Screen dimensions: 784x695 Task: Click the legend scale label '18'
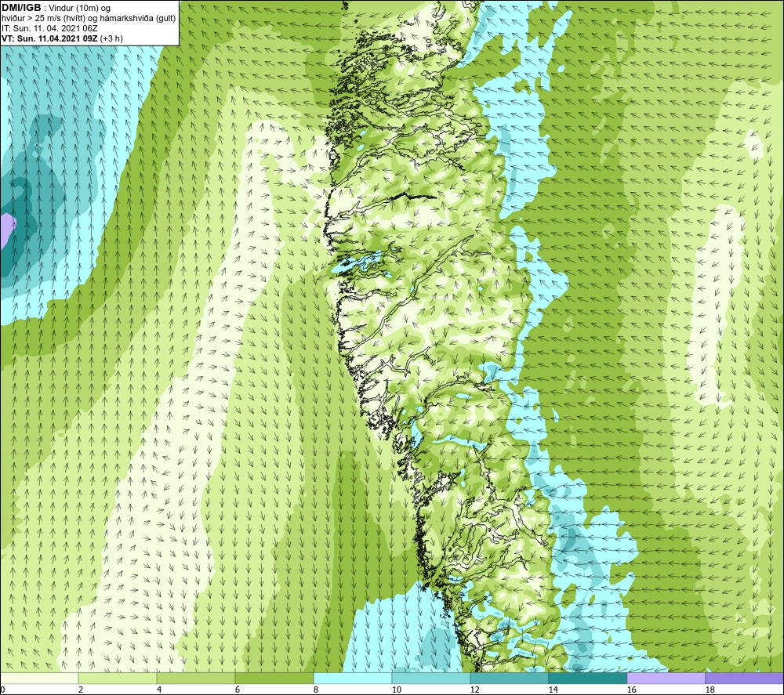pyautogui.click(x=710, y=690)
